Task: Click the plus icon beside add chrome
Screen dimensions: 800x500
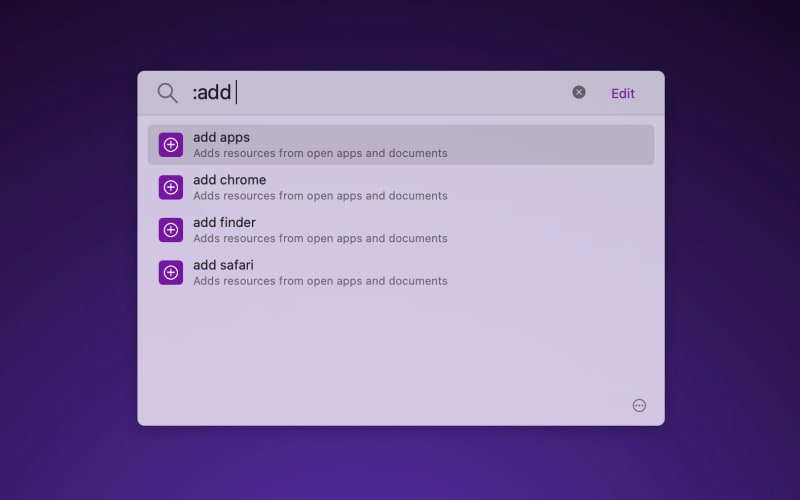Action: click(171, 187)
